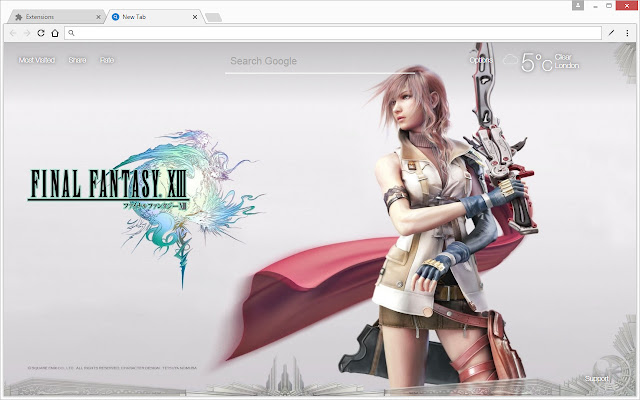Close the Extensions tab

click(98, 17)
